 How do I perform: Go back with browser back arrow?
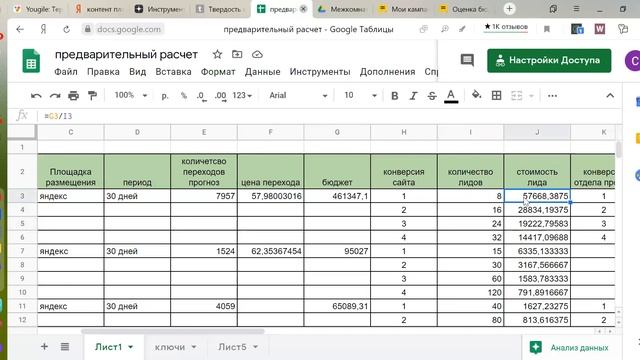click(20, 29)
